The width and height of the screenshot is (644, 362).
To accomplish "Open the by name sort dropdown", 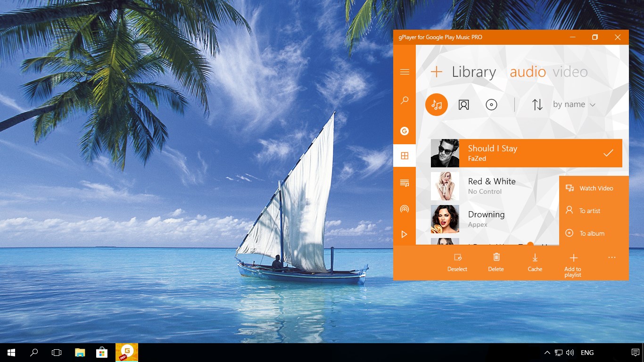I will (573, 104).
